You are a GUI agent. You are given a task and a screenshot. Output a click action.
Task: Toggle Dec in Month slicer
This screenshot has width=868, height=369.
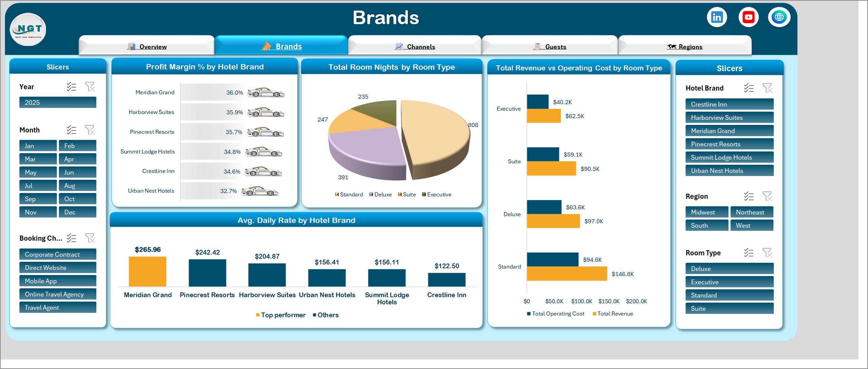(x=78, y=212)
